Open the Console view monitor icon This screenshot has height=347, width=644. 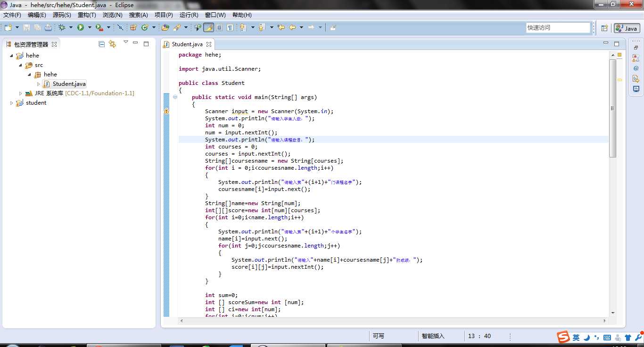(x=636, y=89)
